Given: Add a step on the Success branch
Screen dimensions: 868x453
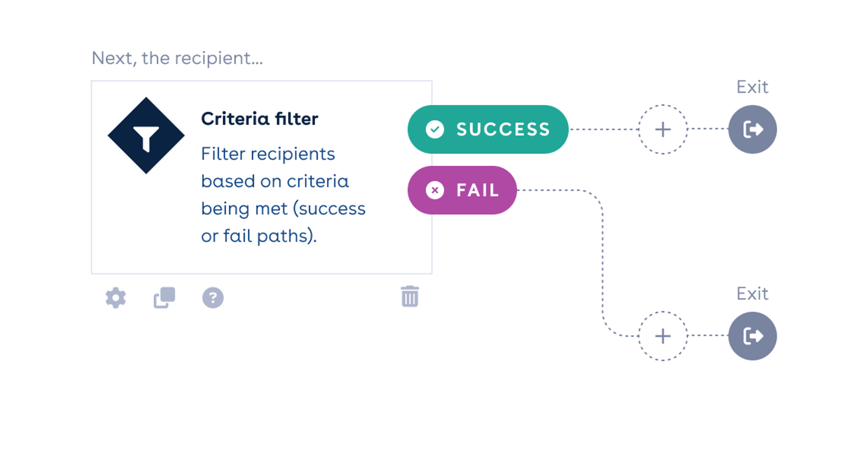Looking at the screenshot, I should click(x=662, y=129).
